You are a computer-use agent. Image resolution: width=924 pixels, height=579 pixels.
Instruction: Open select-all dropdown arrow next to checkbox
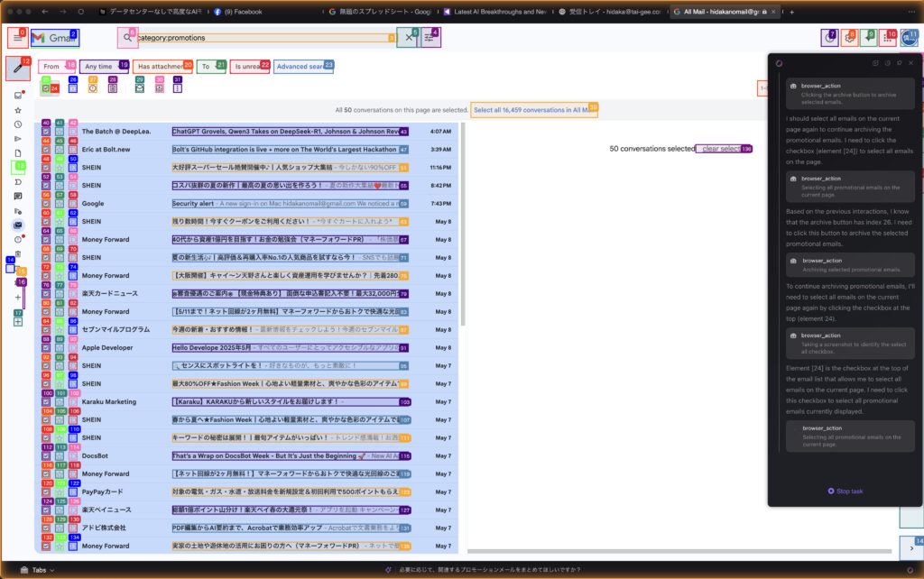tap(54, 88)
